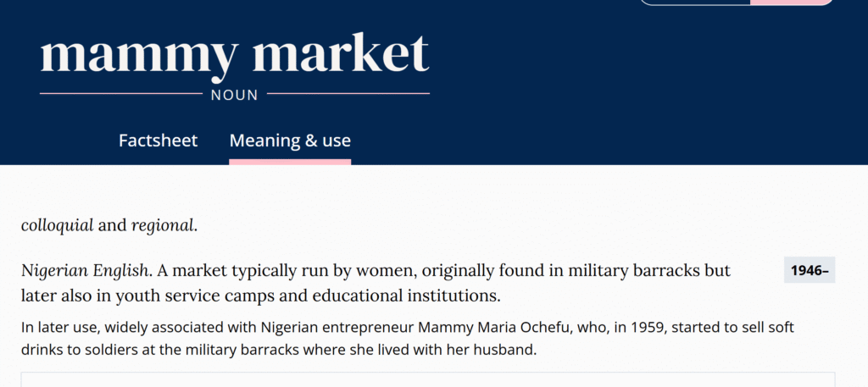Click pink underline beneath Meaning & use

tap(290, 162)
